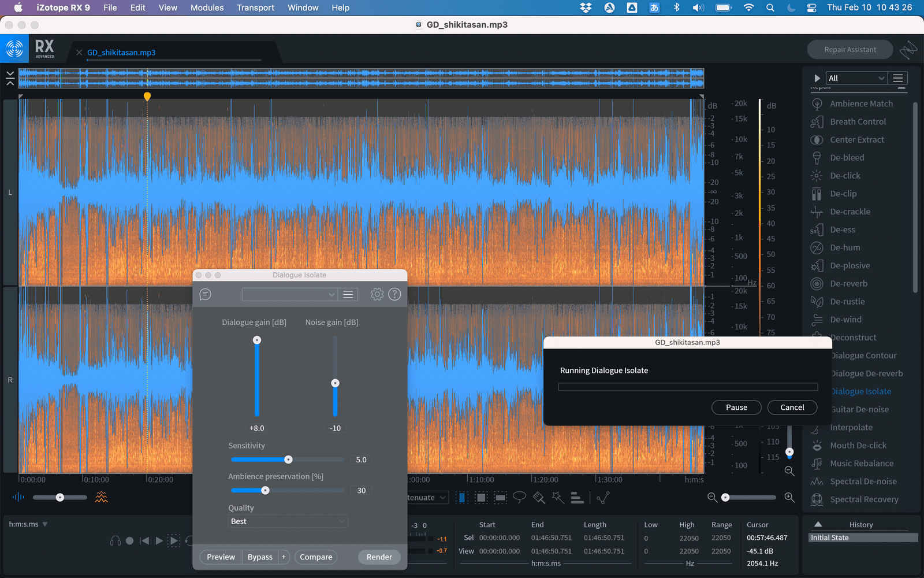The height and width of the screenshot is (578, 924).
Task: Click the Ambience preservation slider handle
Action: point(265,490)
